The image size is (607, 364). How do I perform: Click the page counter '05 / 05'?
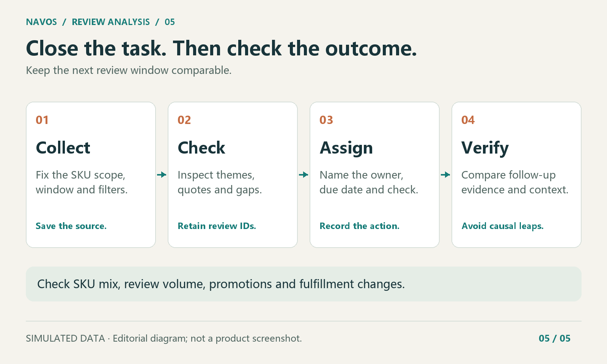click(x=554, y=338)
